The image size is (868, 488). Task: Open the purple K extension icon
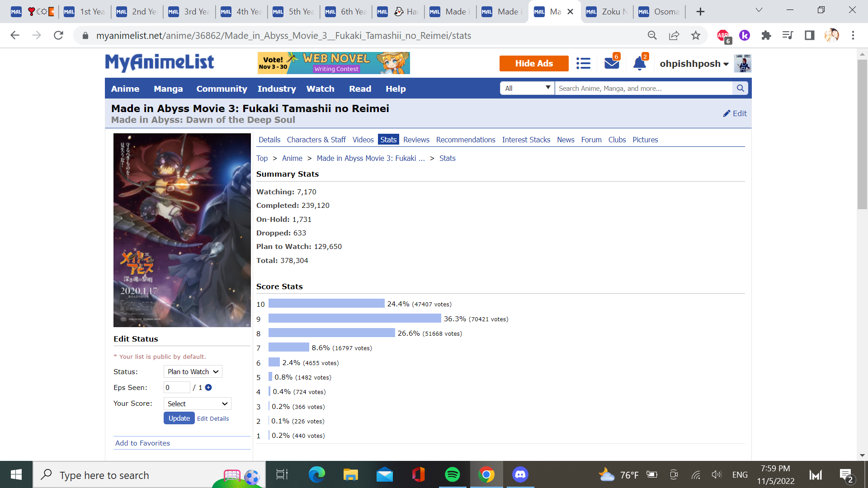tap(745, 35)
